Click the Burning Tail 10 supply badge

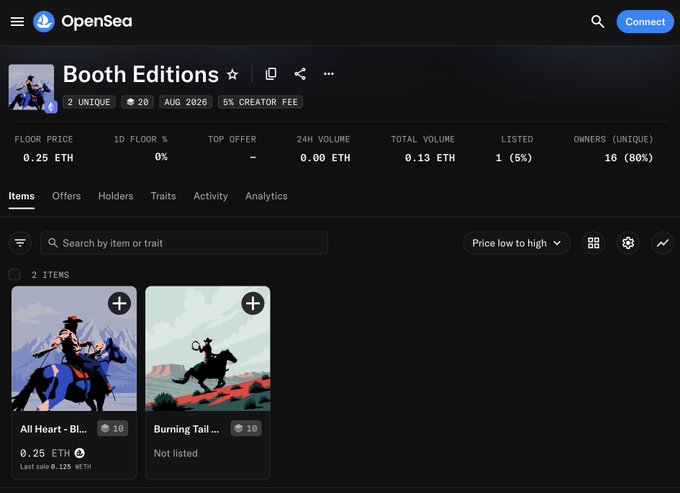[246, 428]
